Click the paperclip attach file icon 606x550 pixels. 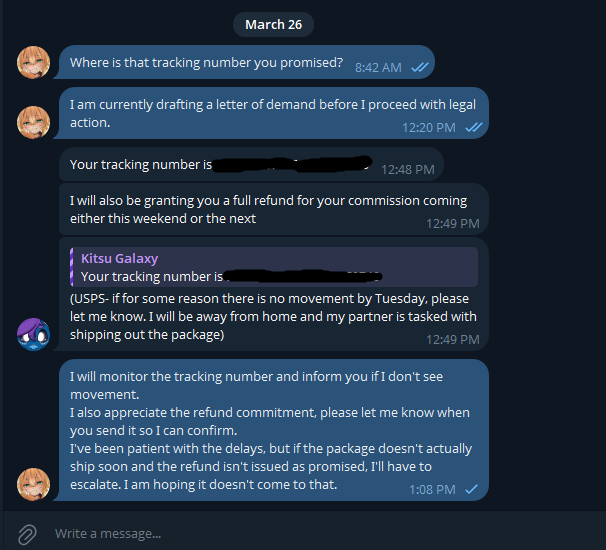point(28,533)
